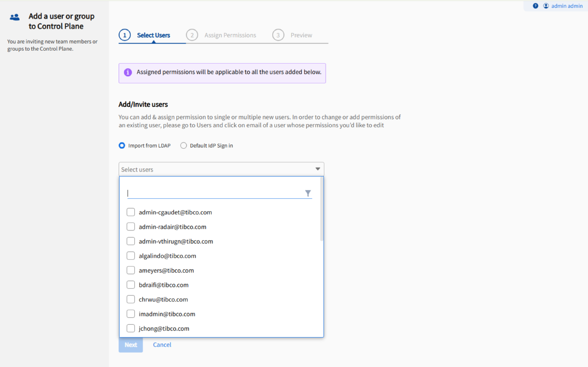
Task: Switch to Assign Permissions step
Action: (230, 35)
